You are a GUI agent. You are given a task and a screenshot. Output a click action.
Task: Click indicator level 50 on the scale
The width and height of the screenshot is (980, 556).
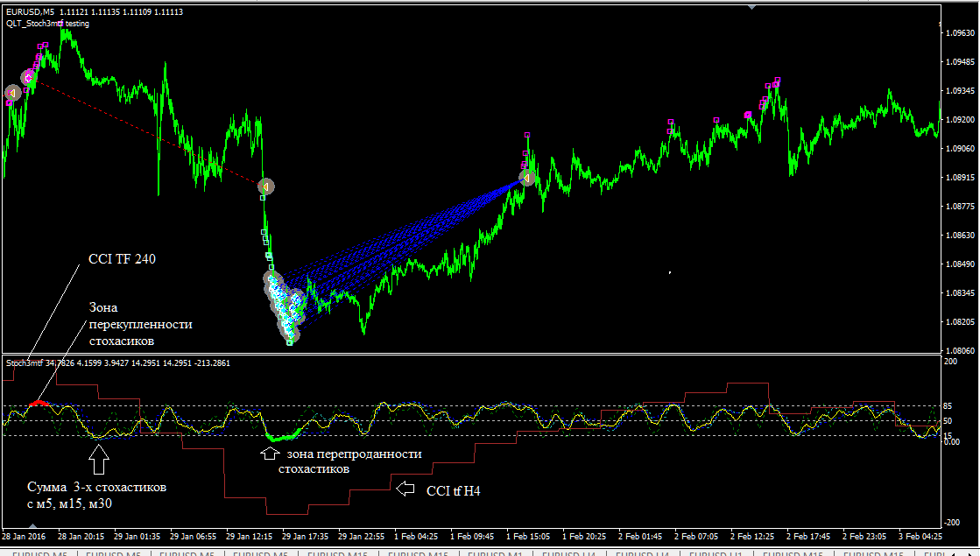point(948,421)
